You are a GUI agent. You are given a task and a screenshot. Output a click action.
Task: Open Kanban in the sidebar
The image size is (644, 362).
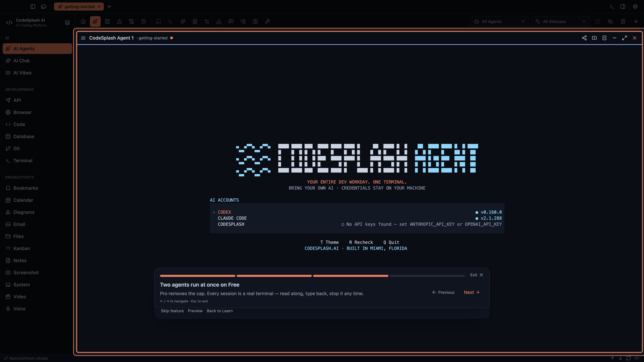[37, 248]
